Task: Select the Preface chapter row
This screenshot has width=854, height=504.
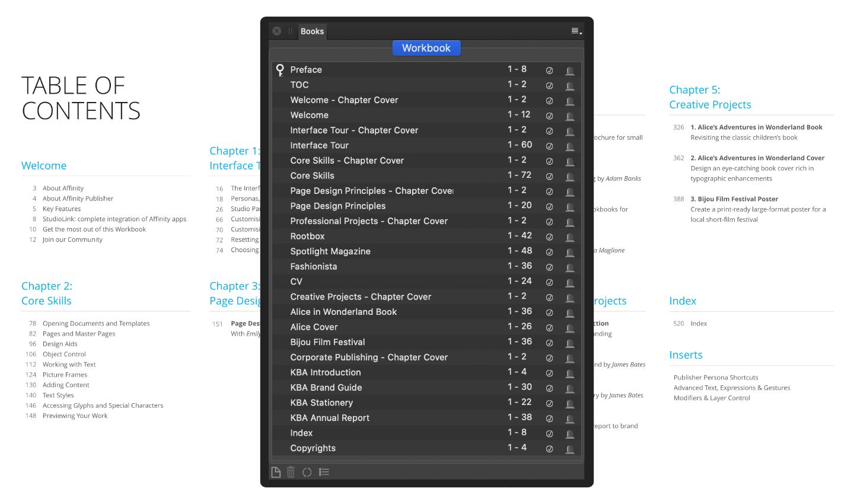Action: coord(426,70)
